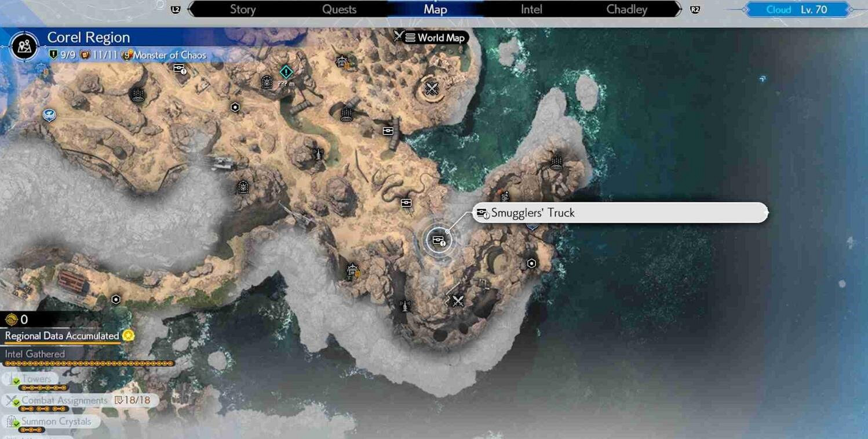Viewport: 868px width, 439px height.
Task: Select the highlighted Smugglers' Truck map marker
Action: pos(439,240)
